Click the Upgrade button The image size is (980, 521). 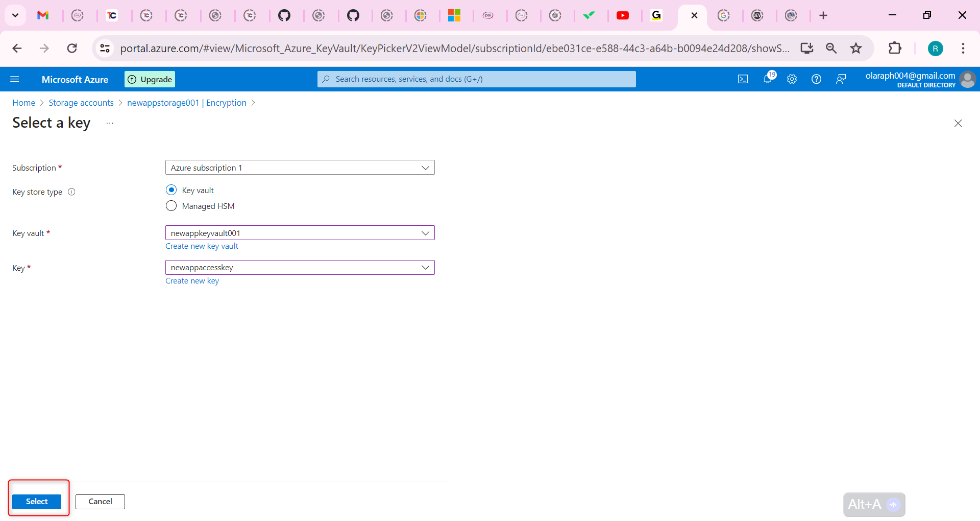coord(150,79)
